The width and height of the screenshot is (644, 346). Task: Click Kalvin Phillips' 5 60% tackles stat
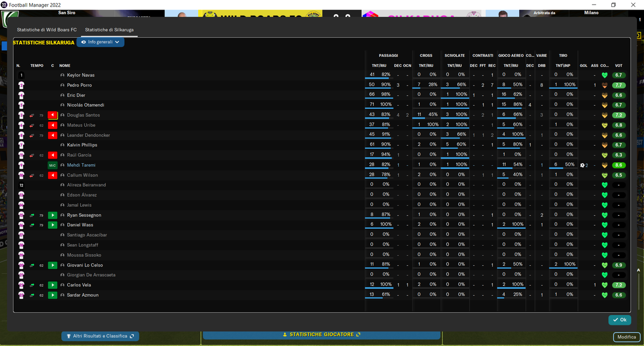coord(454,145)
